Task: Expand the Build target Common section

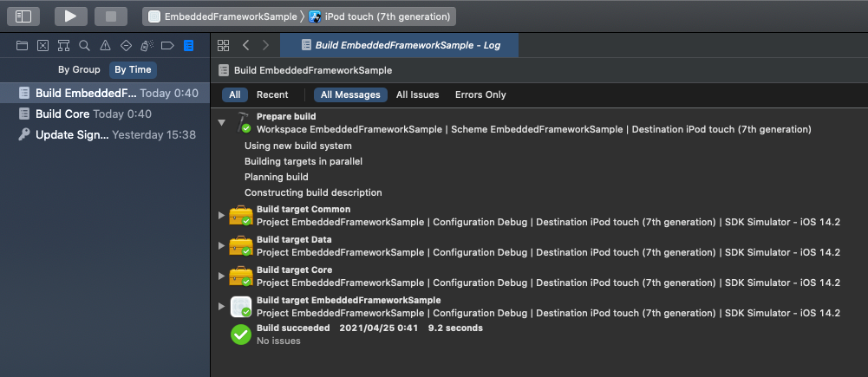Action: [x=221, y=215]
